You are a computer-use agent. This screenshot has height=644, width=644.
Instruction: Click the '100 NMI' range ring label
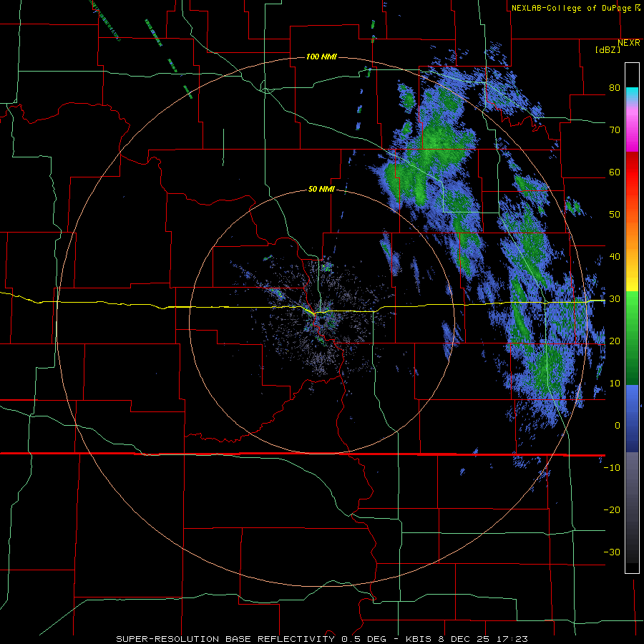pos(321,57)
